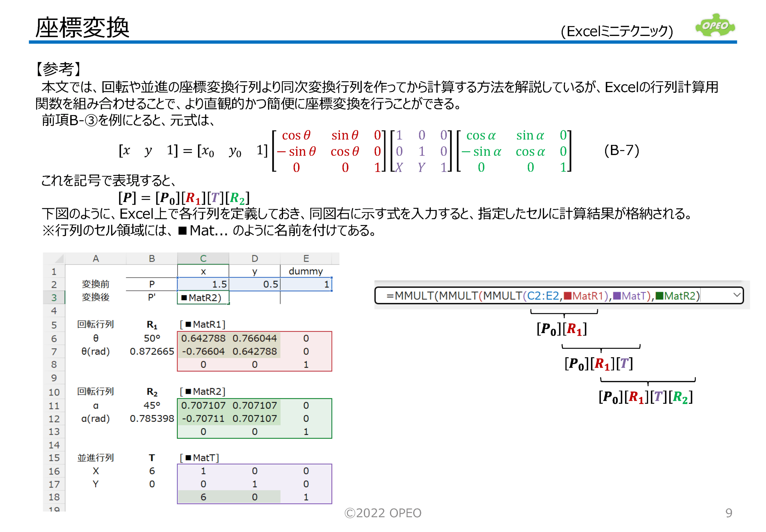Click the red MatR1 reference in formula
Viewport: 766px width, 532px height.
(587, 296)
